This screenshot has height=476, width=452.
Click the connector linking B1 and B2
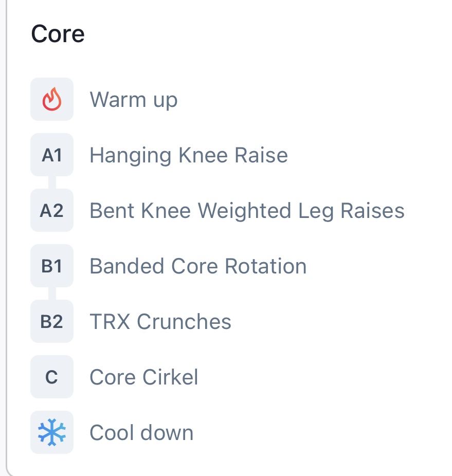52,294
